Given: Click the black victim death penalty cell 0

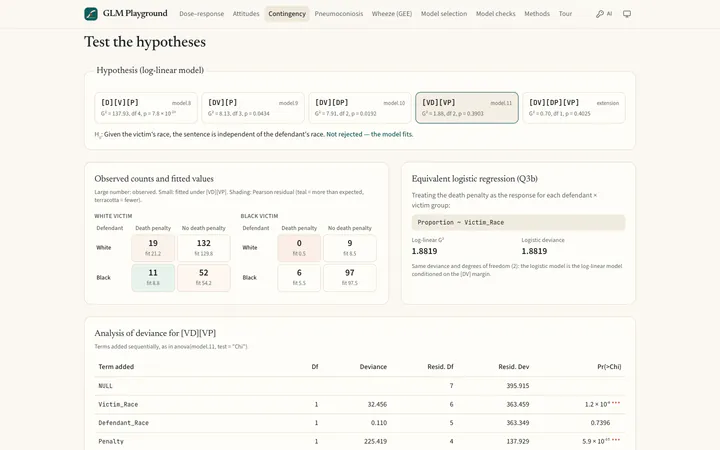Looking at the screenshot, I should click(x=299, y=248).
